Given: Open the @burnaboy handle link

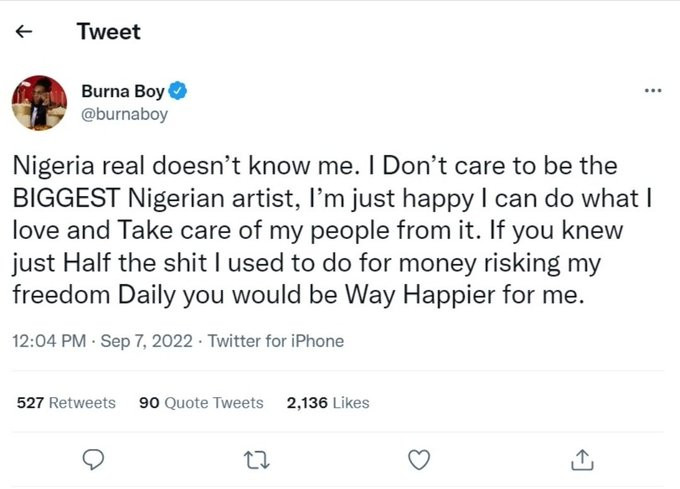Looking at the screenshot, I should pos(124,114).
